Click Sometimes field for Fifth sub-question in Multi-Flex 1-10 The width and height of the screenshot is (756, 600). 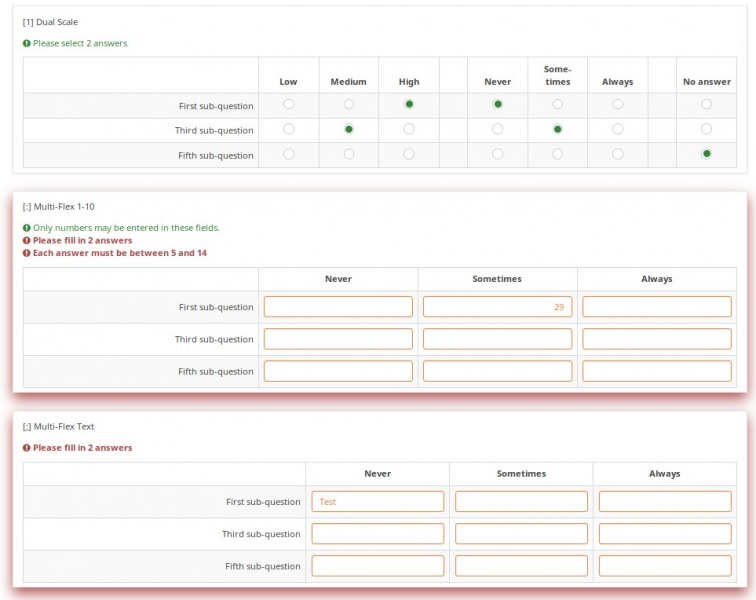497,371
